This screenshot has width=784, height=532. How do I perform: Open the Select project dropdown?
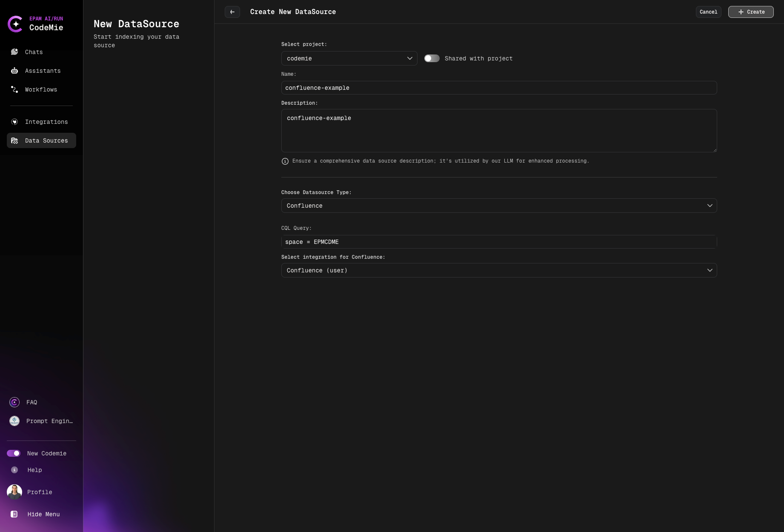(349, 58)
